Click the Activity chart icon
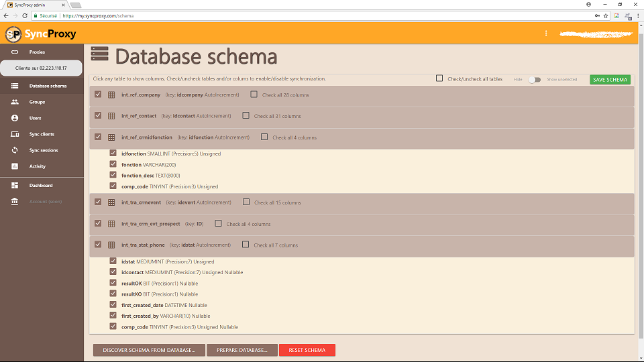Viewport: 644px width, 362px height. tap(15, 166)
